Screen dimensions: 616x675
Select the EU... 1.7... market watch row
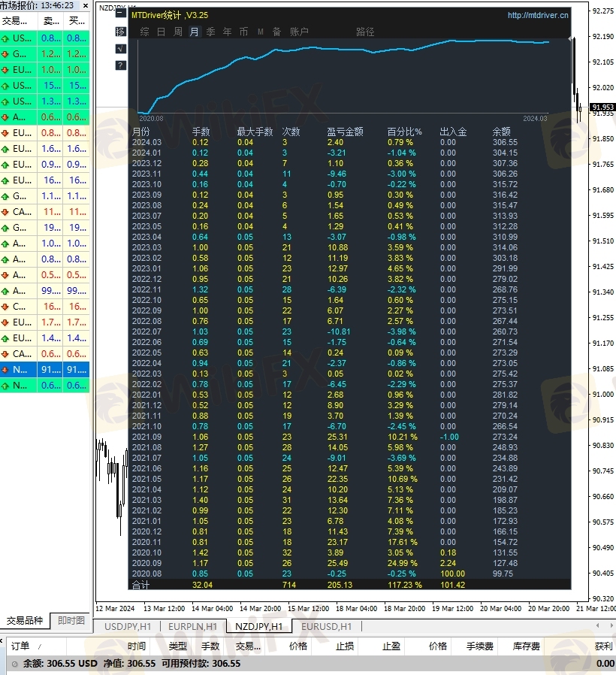(45, 322)
